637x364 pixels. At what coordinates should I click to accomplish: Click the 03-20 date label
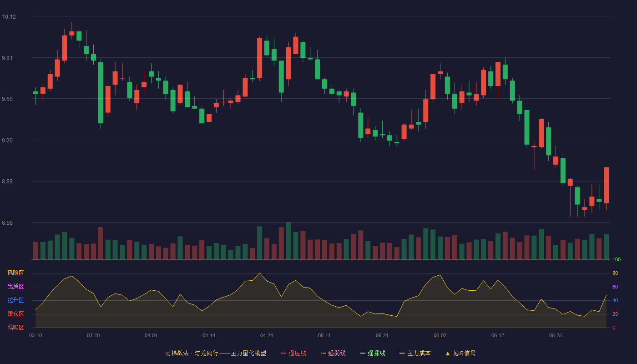[93, 335]
